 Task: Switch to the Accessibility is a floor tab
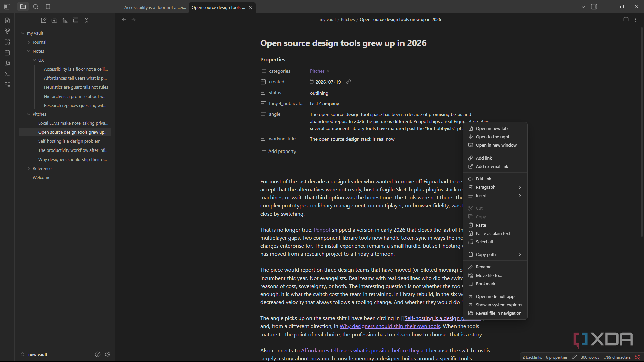[155, 7]
